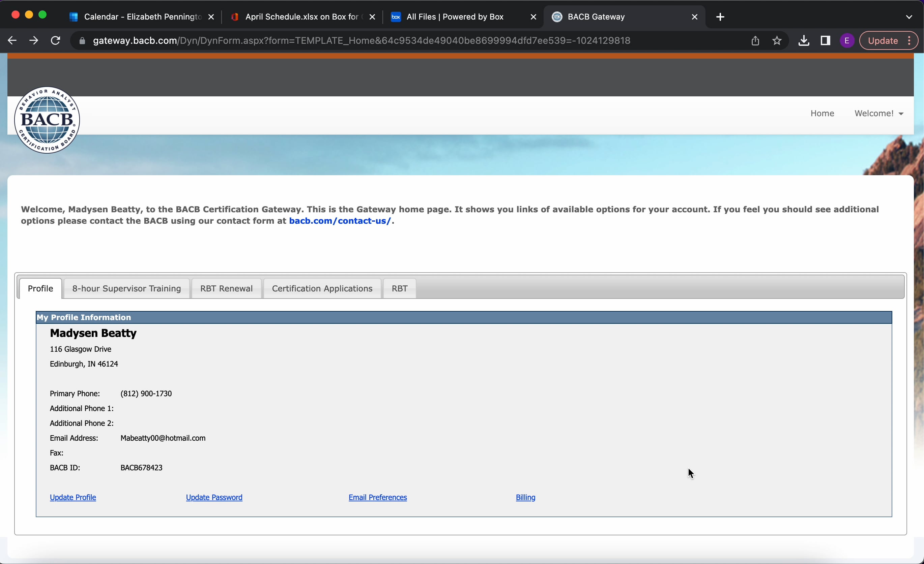The width and height of the screenshot is (924, 564).
Task: Bookmark this page with star icon
Action: (x=777, y=40)
